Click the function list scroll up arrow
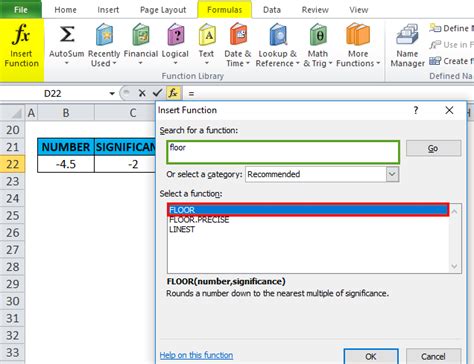The image size is (474, 364). [454, 211]
